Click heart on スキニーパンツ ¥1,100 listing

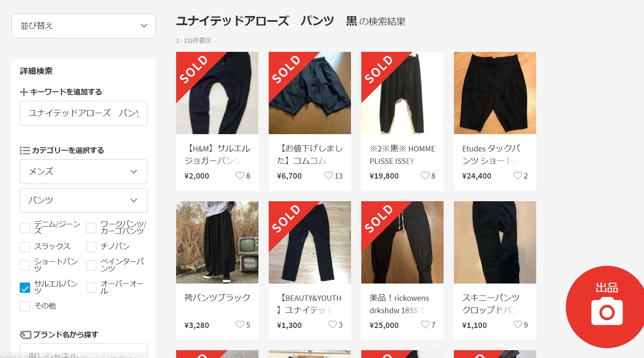pos(517,325)
